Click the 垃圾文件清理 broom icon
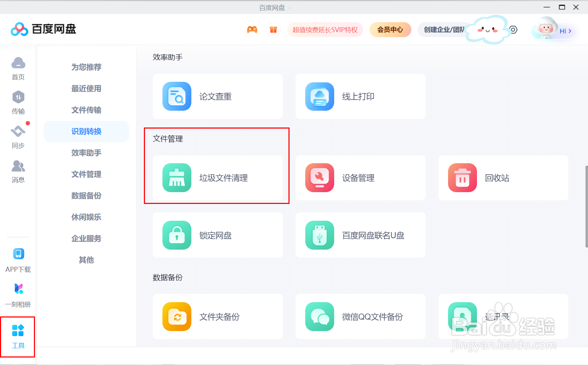This screenshot has width=588, height=365. point(177,178)
